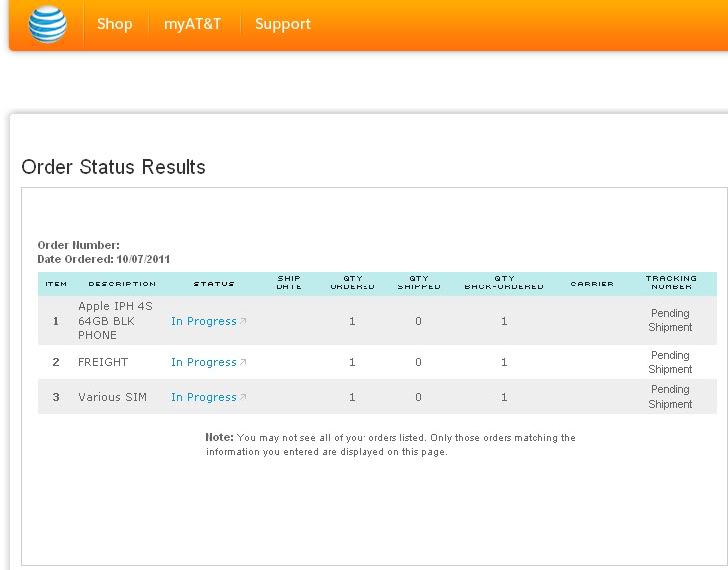The image size is (728, 570).
Task: Open In Progress link for FREIGHT row
Action: click(204, 362)
